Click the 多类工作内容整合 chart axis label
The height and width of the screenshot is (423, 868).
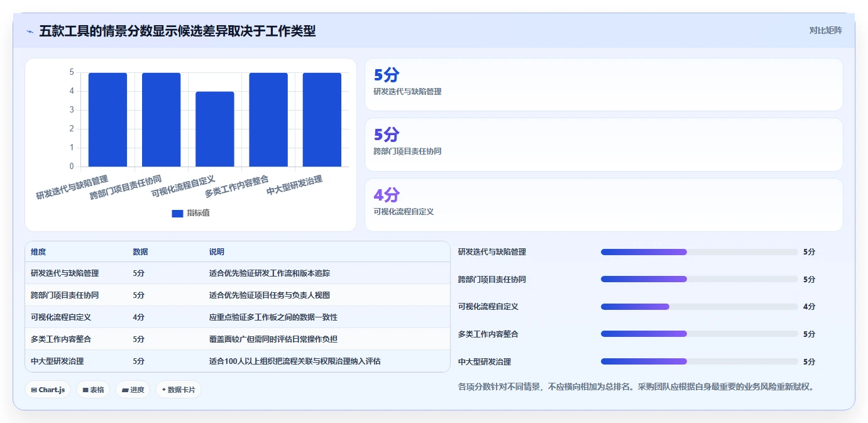tap(237, 187)
